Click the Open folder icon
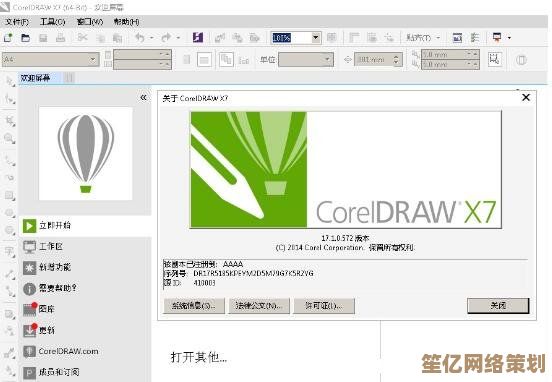The width and height of the screenshot is (552, 382). click(25, 38)
